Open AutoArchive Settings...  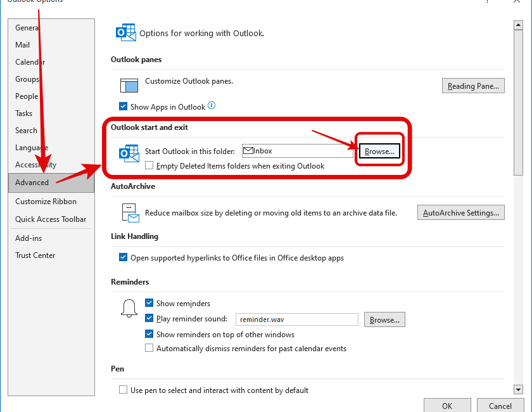point(461,212)
